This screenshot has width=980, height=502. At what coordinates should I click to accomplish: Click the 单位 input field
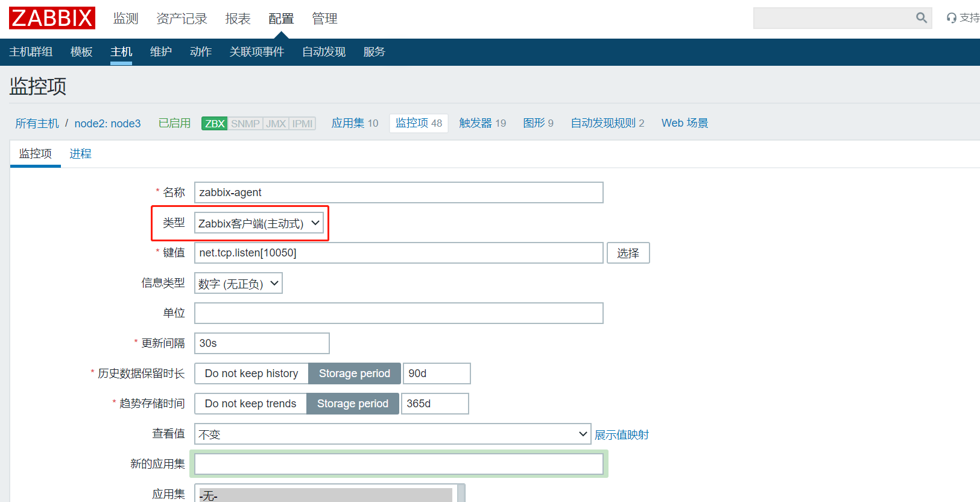399,313
